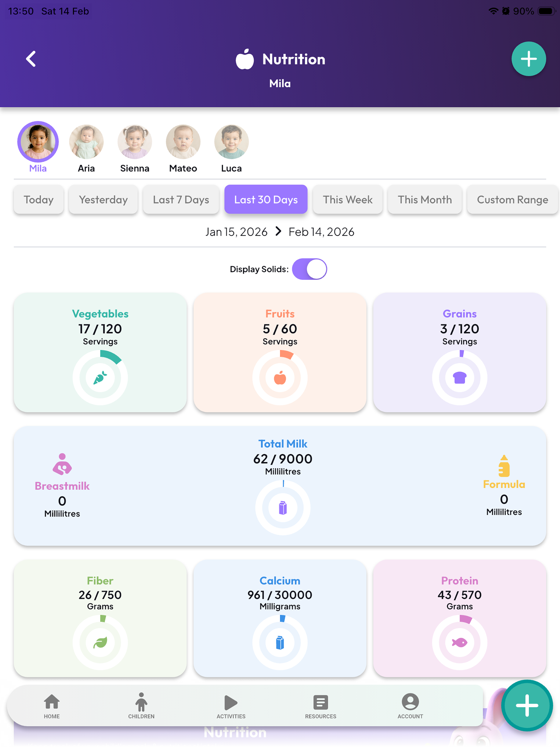Open the Activities play icon
This screenshot has height=747, width=560.
point(231,702)
